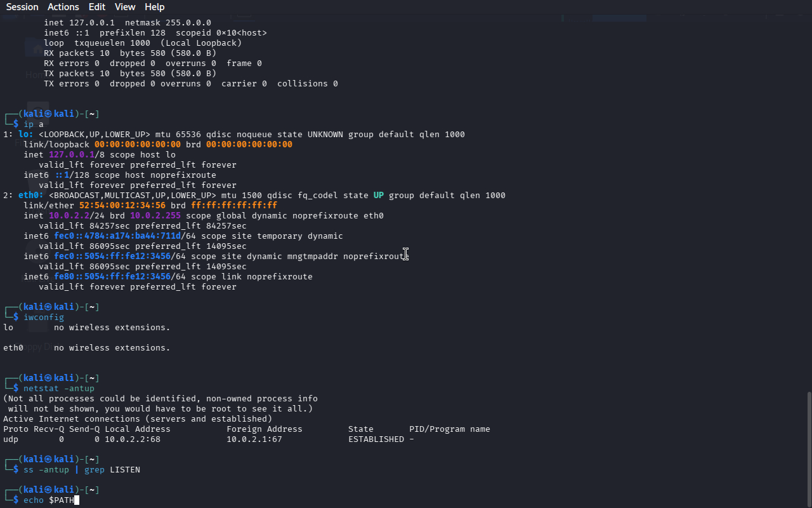
Task: Click the 10.0.2.2/24 inet address
Action: coord(72,216)
